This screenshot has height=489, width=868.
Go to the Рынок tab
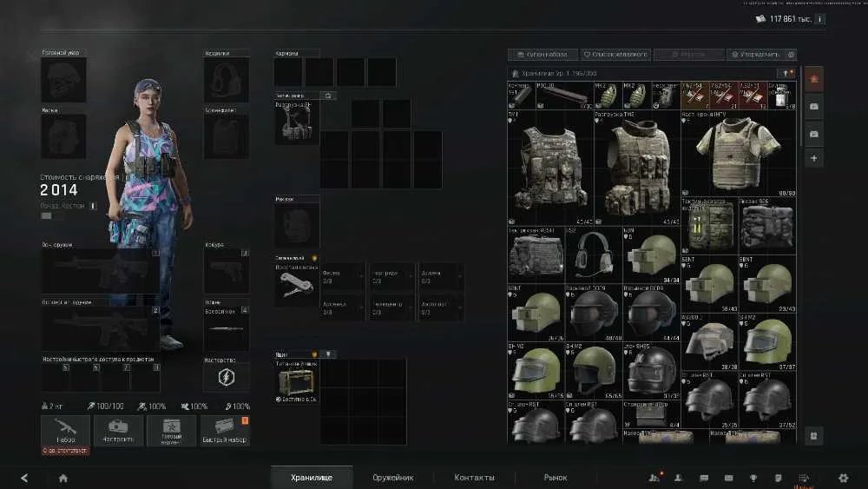(x=556, y=478)
